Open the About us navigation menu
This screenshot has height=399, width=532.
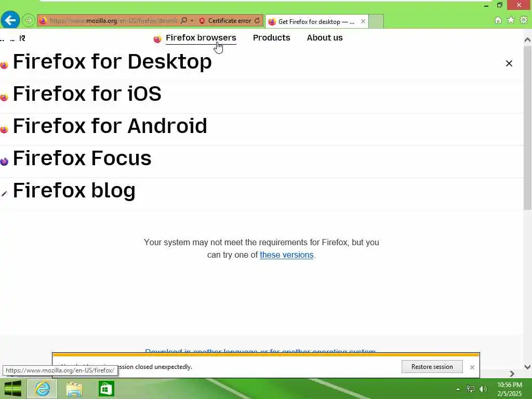pos(325,37)
